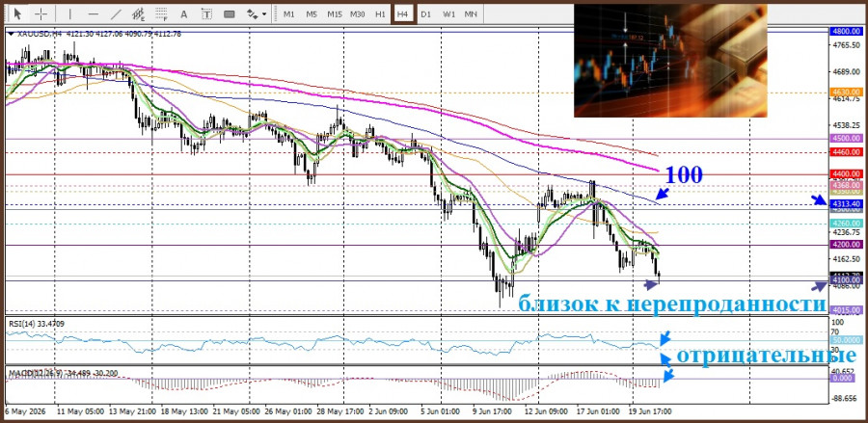
Task: Click the 19 Jun 17:00 time label
Action: (649, 411)
